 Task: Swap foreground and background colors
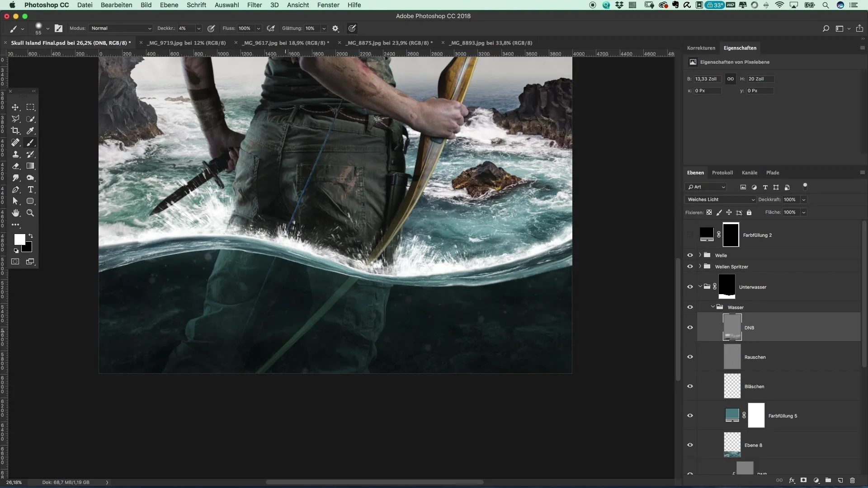(31, 236)
